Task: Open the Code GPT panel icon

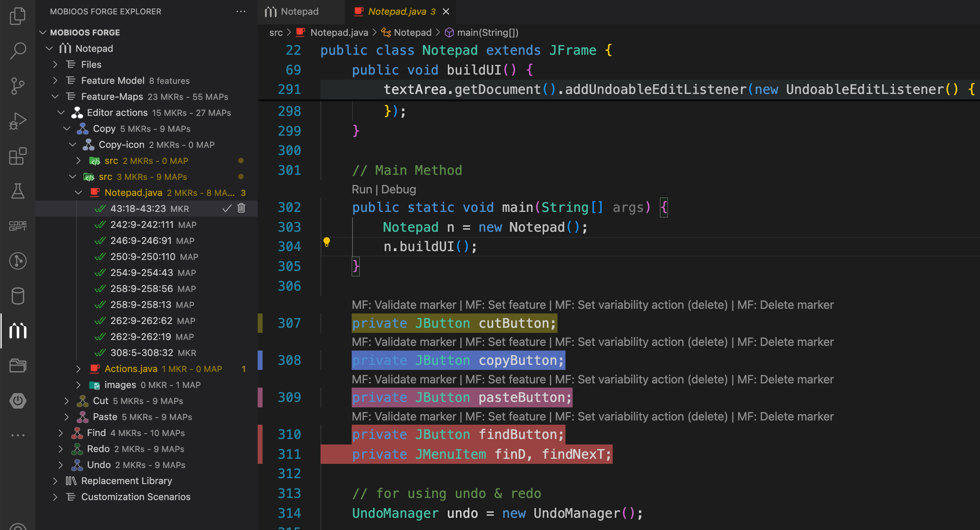Action: point(18,226)
